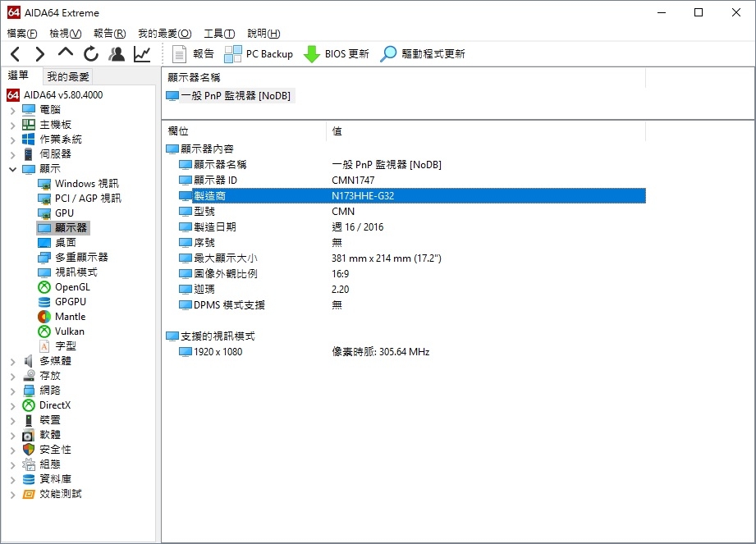Expand the DirectX tree node

[13, 405]
